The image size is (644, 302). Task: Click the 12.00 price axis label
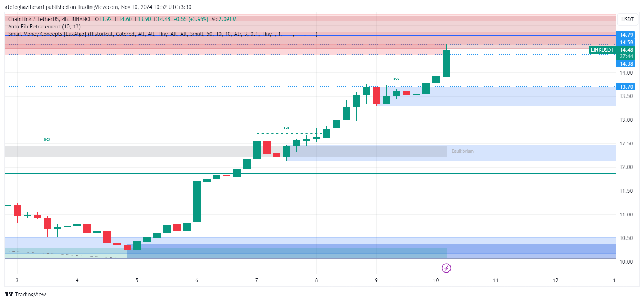[626, 167]
